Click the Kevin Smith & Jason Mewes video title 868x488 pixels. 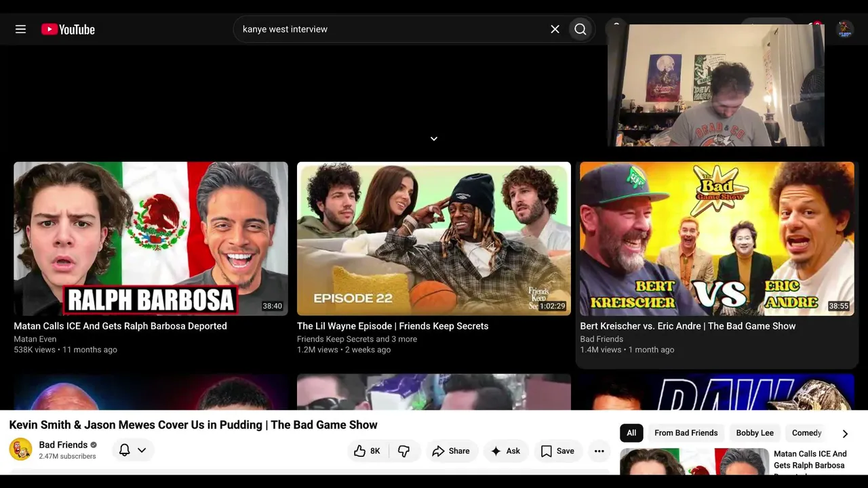[x=193, y=425]
